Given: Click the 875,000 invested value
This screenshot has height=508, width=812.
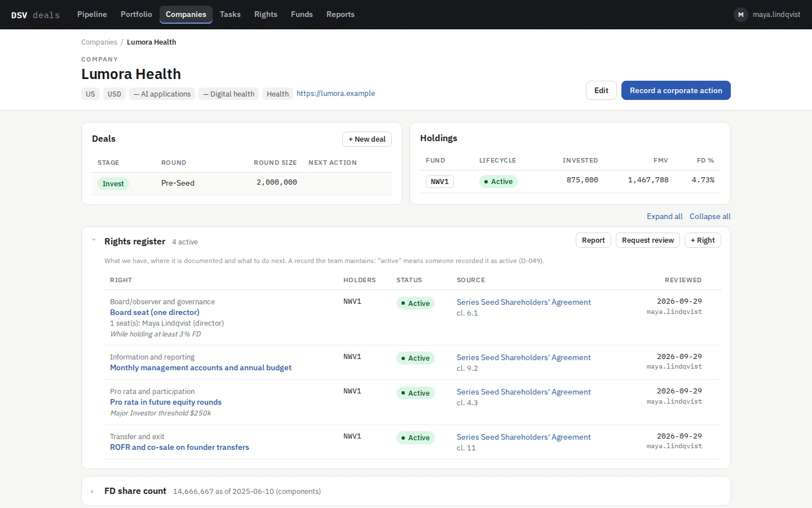Looking at the screenshot, I should pyautogui.click(x=582, y=180).
